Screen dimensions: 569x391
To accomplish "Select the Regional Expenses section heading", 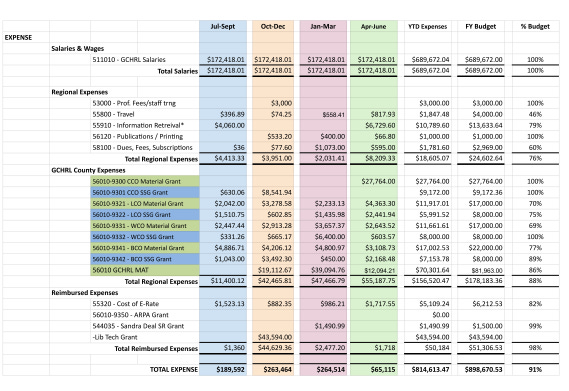I will (79, 92).
